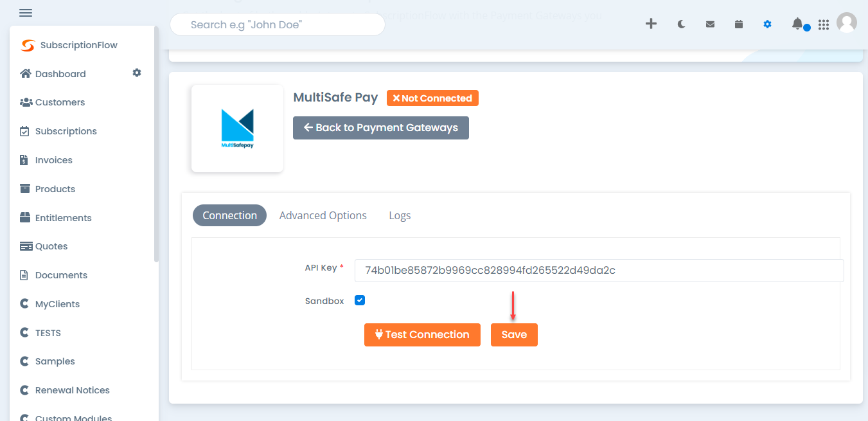The height and width of the screenshot is (421, 868).
Task: Click the MultiSafe Pay heading text
Action: pos(335,98)
